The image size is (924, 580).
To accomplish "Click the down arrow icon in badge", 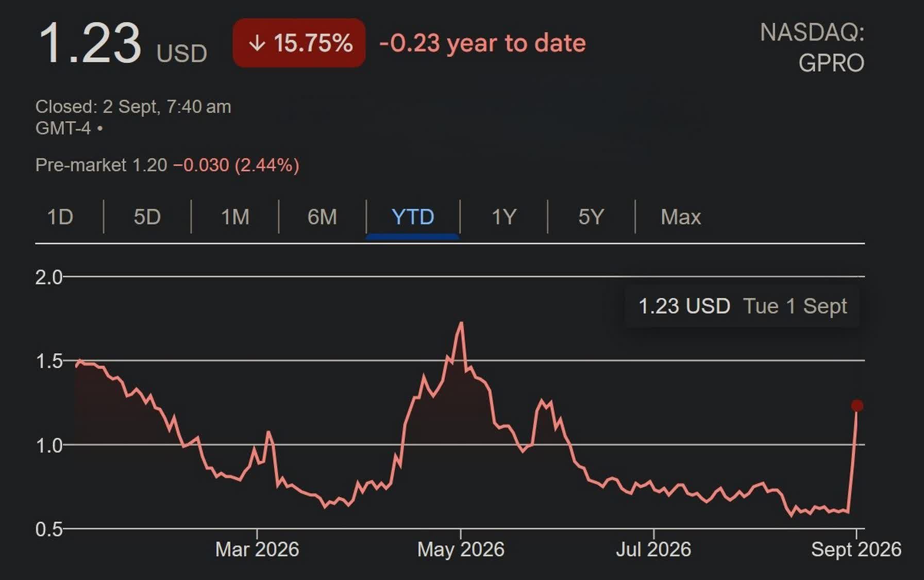I will pyautogui.click(x=257, y=43).
